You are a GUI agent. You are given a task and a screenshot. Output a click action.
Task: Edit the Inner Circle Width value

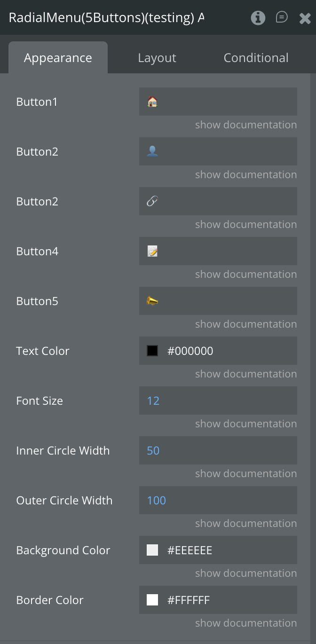point(218,450)
